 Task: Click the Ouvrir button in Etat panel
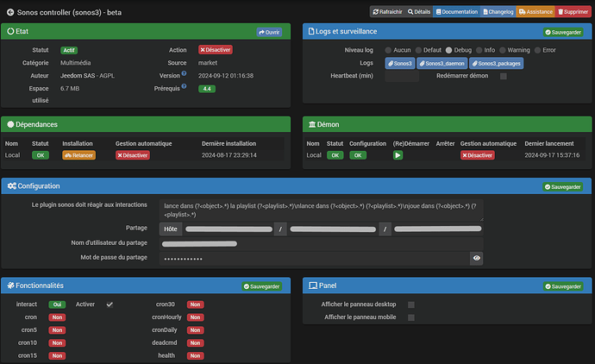269,32
